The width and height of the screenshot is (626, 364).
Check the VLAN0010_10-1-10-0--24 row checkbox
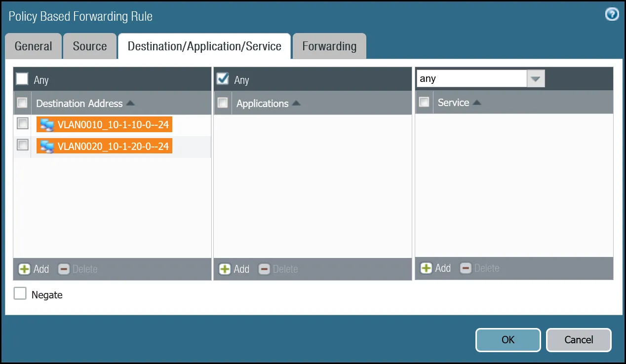point(22,123)
